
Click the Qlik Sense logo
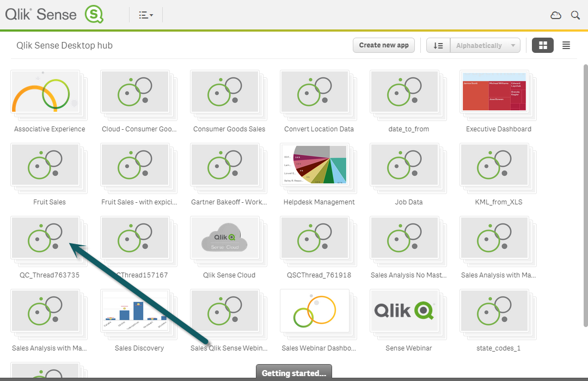pos(54,15)
